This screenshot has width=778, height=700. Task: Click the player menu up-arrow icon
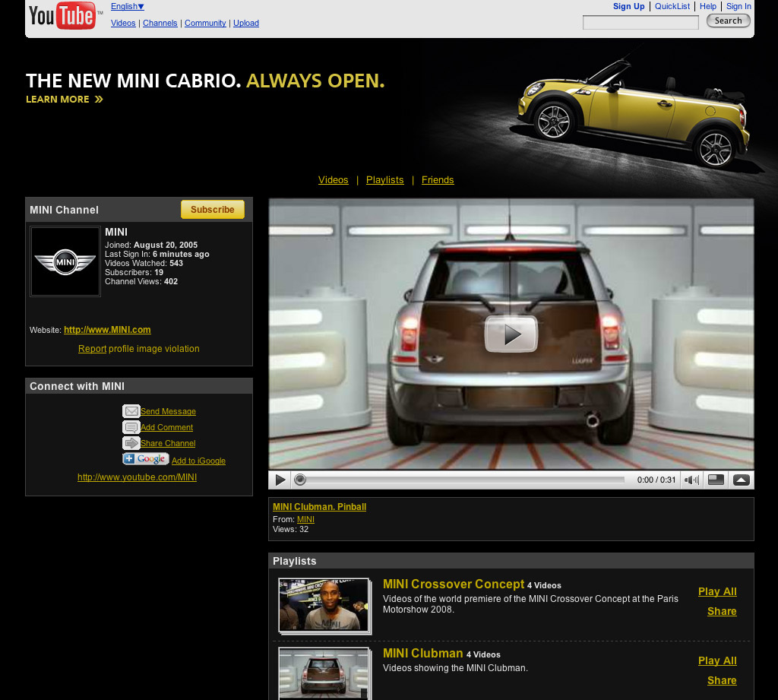tap(742, 480)
